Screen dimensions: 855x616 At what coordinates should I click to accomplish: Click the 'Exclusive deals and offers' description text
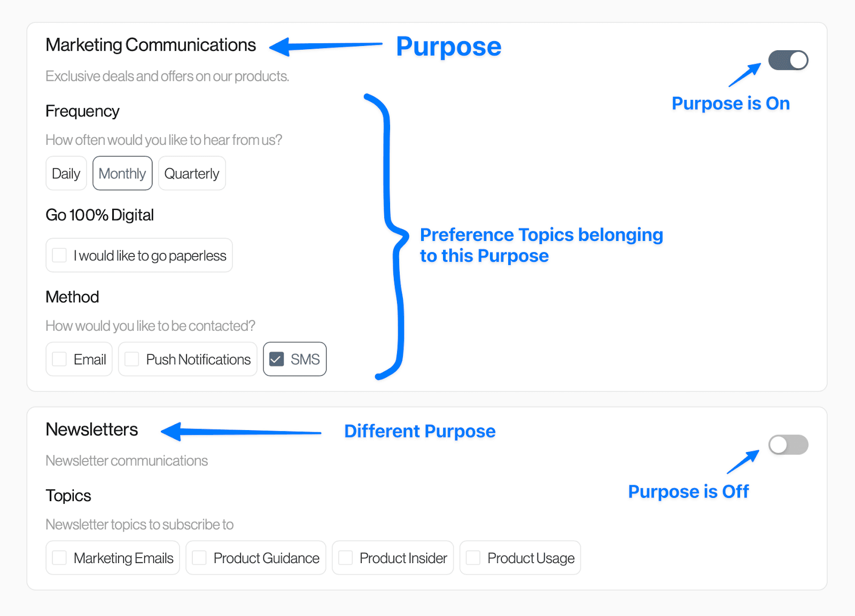167,76
